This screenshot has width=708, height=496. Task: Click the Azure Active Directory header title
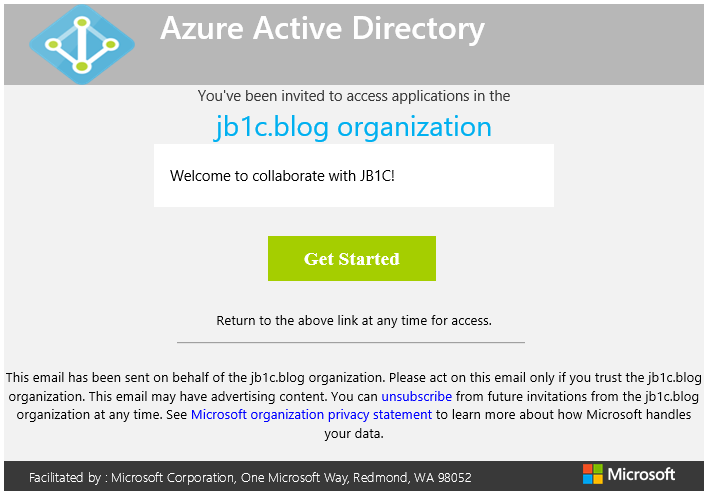coord(322,28)
